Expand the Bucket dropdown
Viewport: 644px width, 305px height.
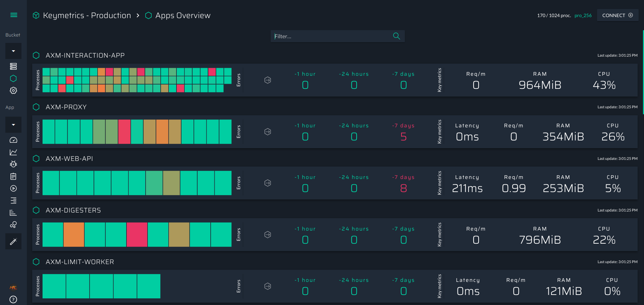pyautogui.click(x=13, y=51)
